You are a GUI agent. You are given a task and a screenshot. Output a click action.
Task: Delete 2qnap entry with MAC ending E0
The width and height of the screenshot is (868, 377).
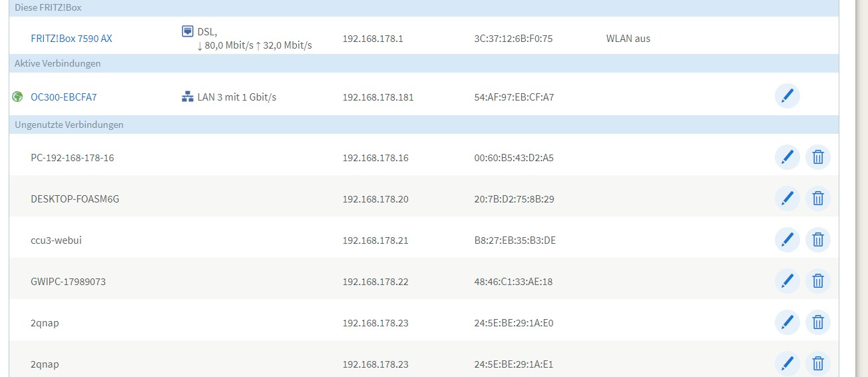pyautogui.click(x=818, y=322)
